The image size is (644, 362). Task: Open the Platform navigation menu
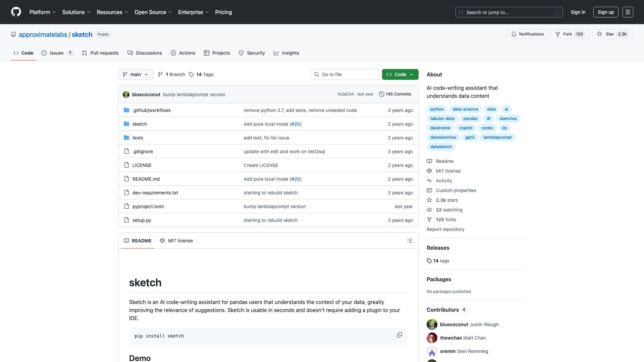[43, 12]
